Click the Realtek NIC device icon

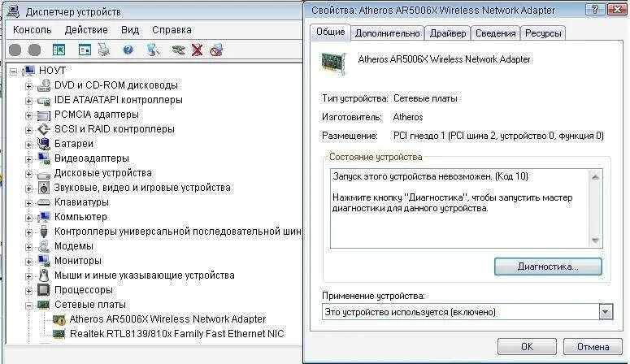tap(59, 334)
